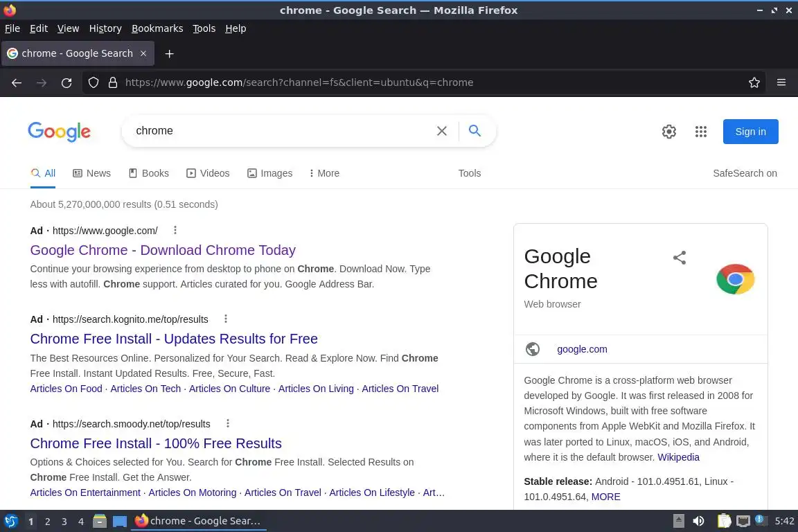Select the Firefox window in taskbar

(x=199, y=521)
